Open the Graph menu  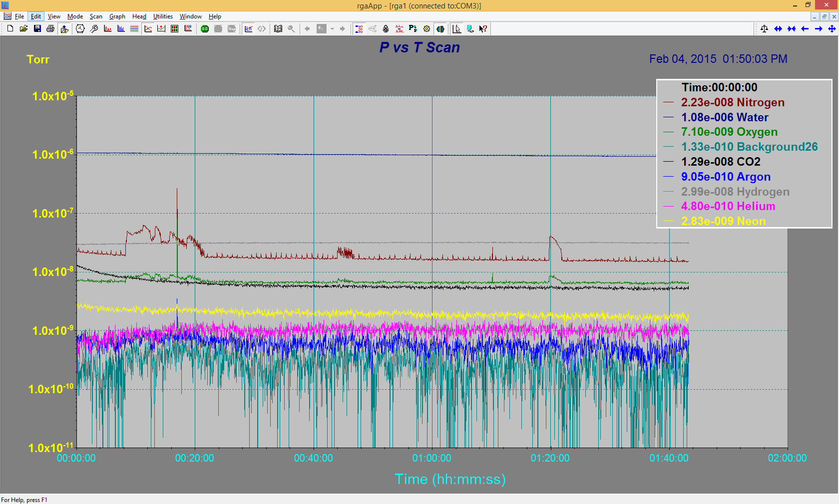(117, 16)
